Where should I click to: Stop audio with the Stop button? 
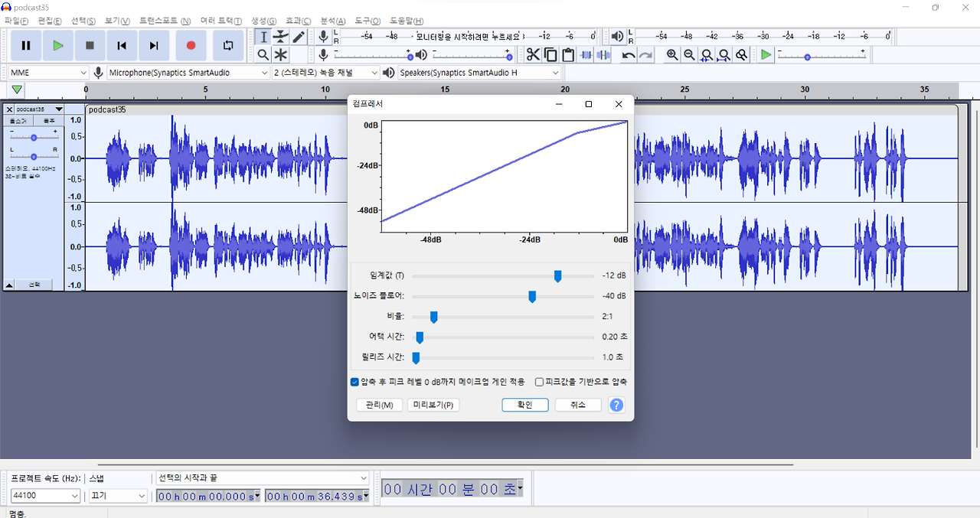click(90, 46)
